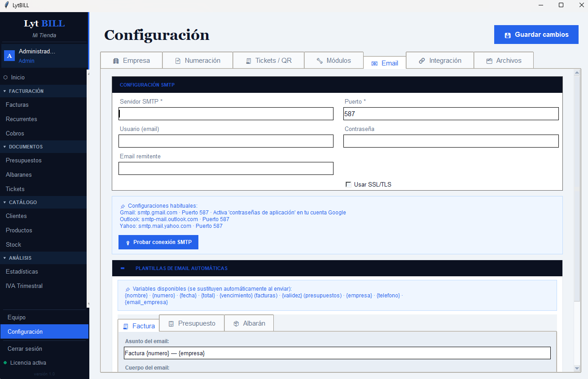Click the wrench icon on Módulos tab
This screenshot has width=588, height=379.
(x=320, y=61)
